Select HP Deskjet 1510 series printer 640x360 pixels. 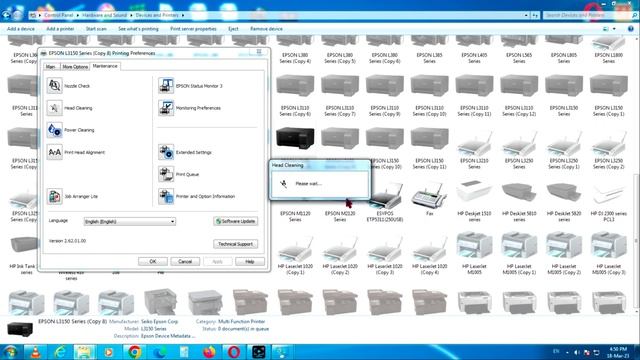pos(474,201)
